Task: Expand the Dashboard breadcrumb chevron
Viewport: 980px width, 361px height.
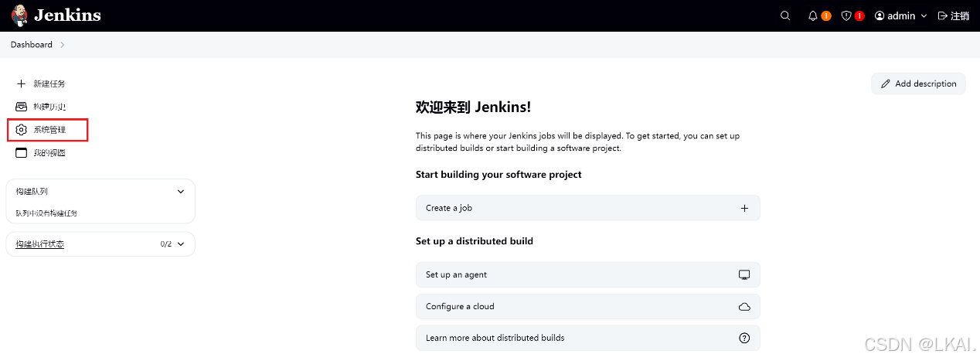Action: [x=63, y=45]
